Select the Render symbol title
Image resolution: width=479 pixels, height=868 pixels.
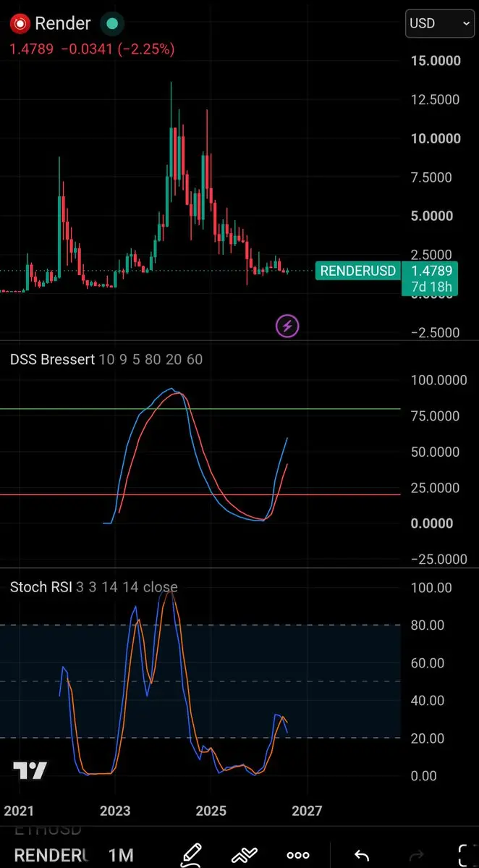tap(62, 23)
